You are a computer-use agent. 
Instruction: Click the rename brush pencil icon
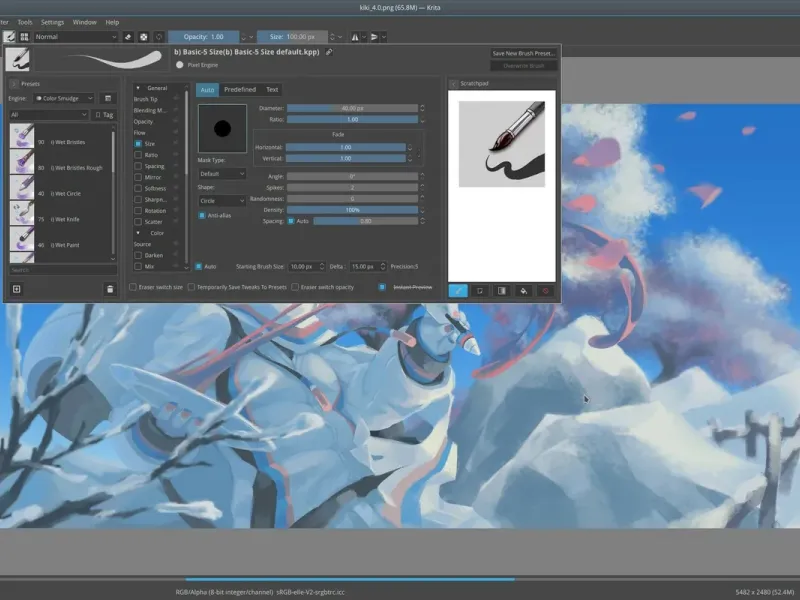point(330,52)
